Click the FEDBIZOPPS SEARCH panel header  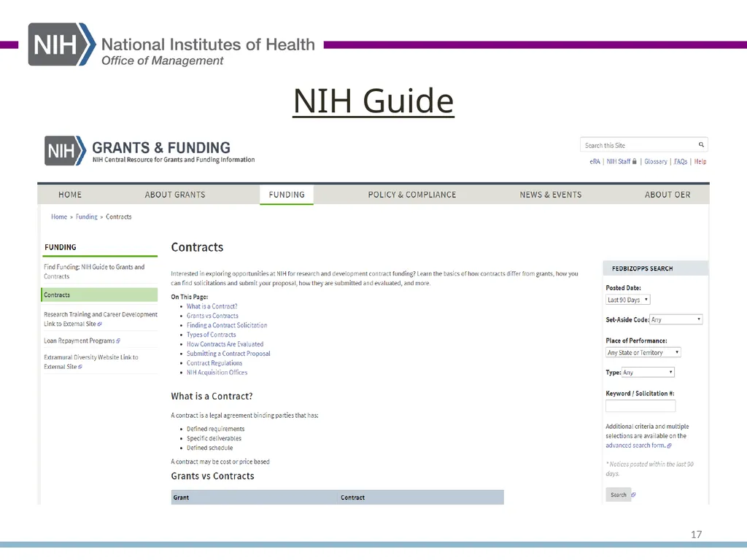[x=655, y=268]
